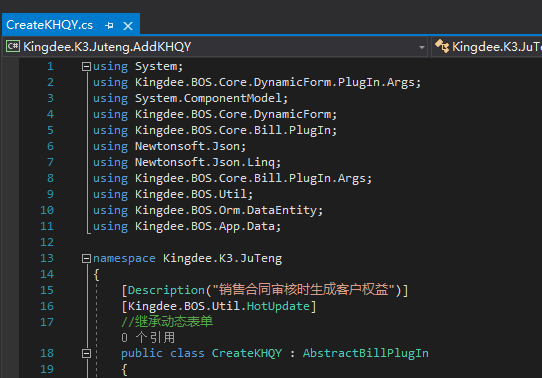Click the '0 个引用' CodeLens link
Screen dimensions: 542x378
[148, 338]
